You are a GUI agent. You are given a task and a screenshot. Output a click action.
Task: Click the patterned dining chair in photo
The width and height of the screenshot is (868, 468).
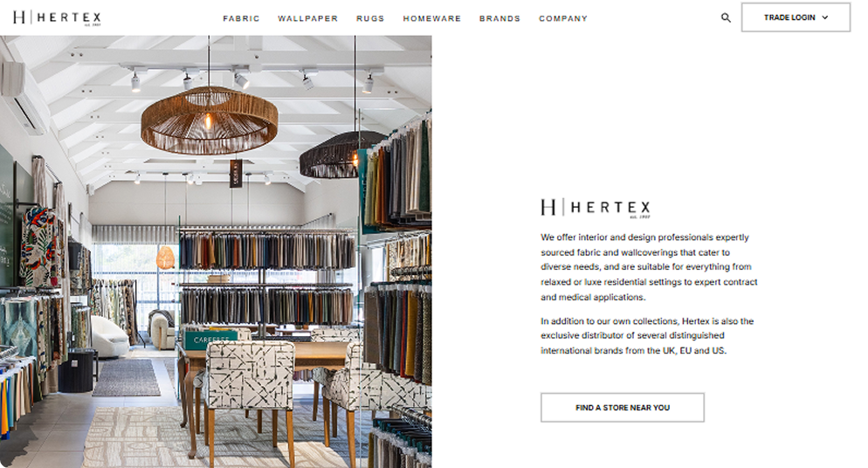coord(250,397)
